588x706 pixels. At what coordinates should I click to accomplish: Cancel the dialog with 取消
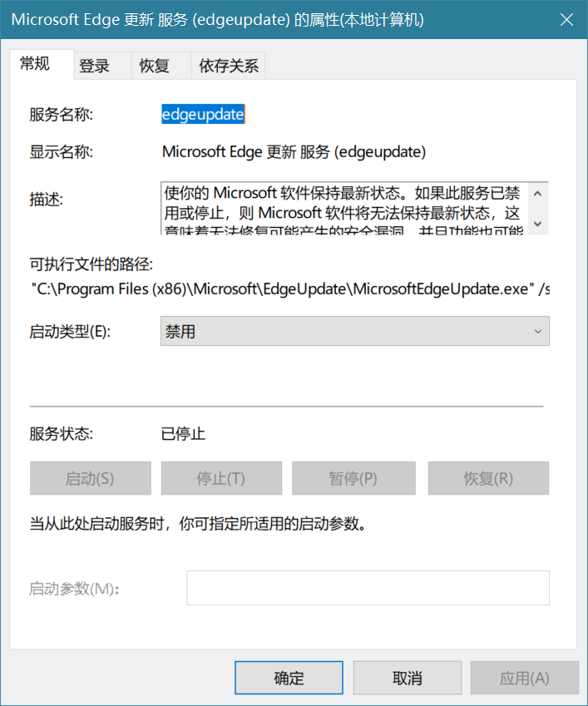point(408,678)
